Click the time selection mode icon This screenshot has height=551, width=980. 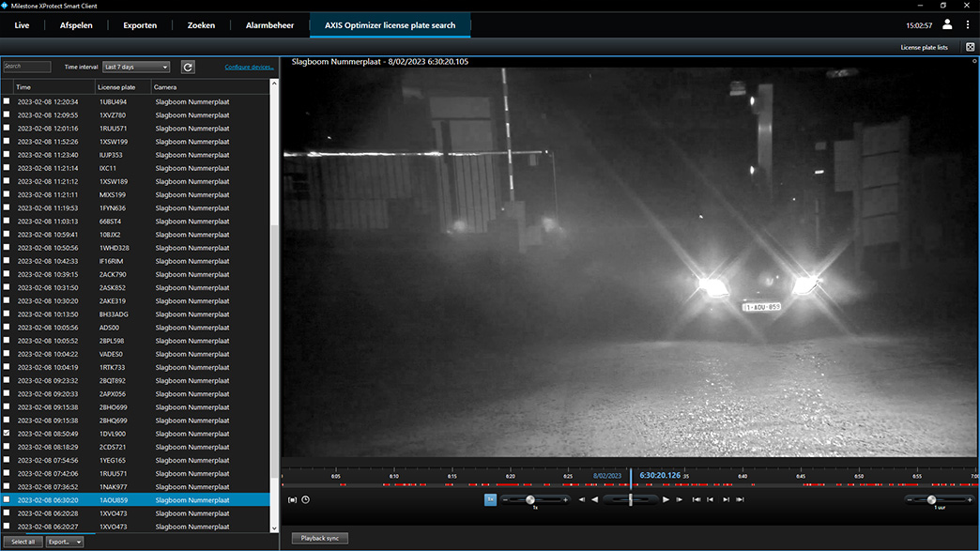(x=292, y=499)
